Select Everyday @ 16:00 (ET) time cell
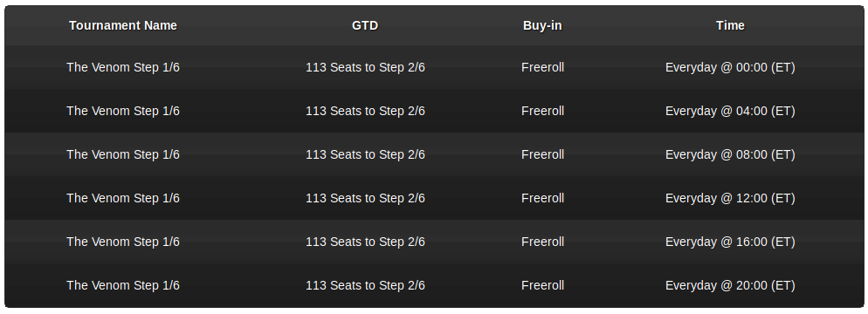 pyautogui.click(x=730, y=242)
